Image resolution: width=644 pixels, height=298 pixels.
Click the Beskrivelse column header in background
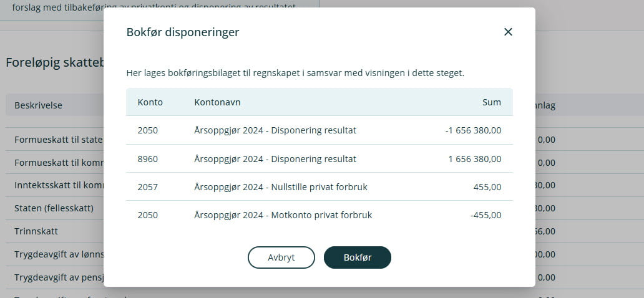click(x=38, y=105)
